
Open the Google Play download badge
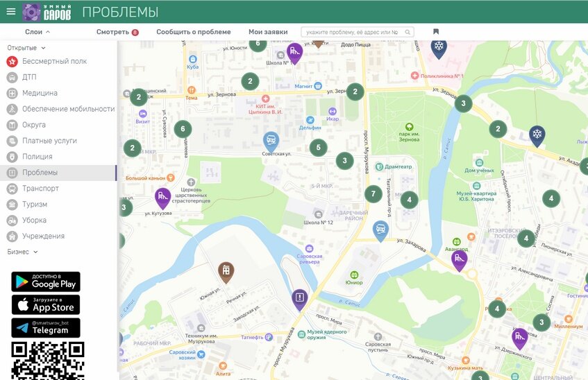coord(46,282)
